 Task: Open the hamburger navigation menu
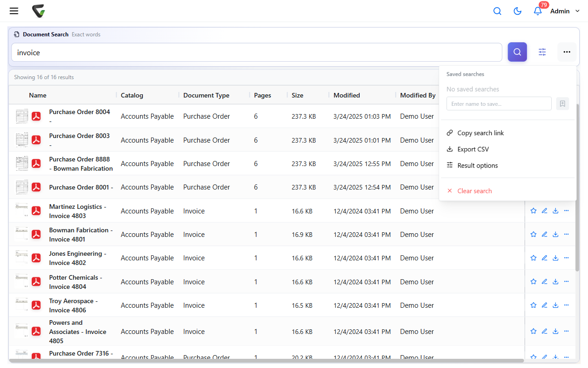click(14, 11)
